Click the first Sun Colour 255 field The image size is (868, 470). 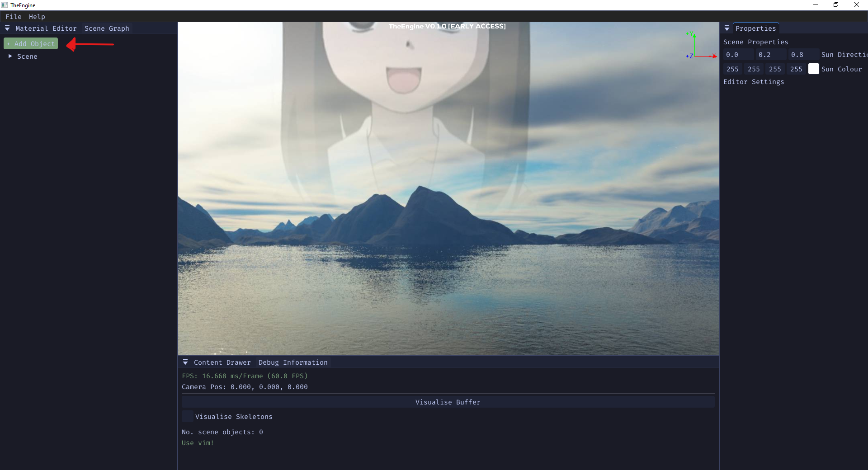(x=733, y=69)
